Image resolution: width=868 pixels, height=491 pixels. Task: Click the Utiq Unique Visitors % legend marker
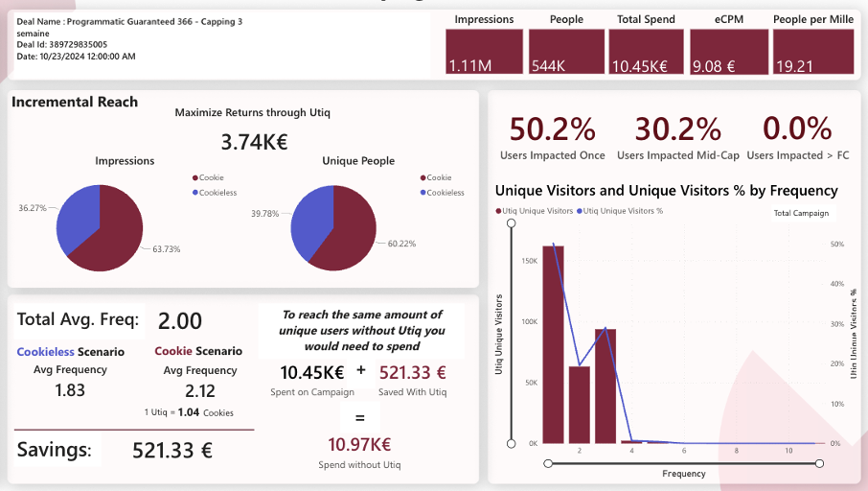[x=581, y=210]
